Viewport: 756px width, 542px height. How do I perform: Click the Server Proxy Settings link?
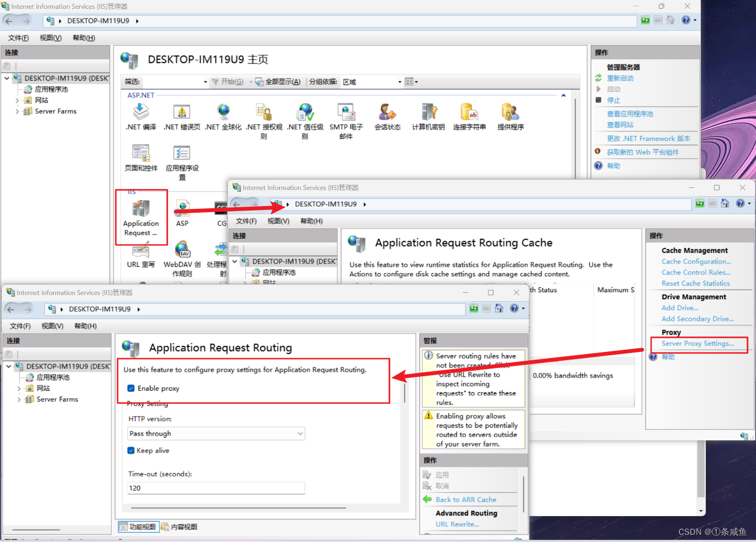point(697,344)
